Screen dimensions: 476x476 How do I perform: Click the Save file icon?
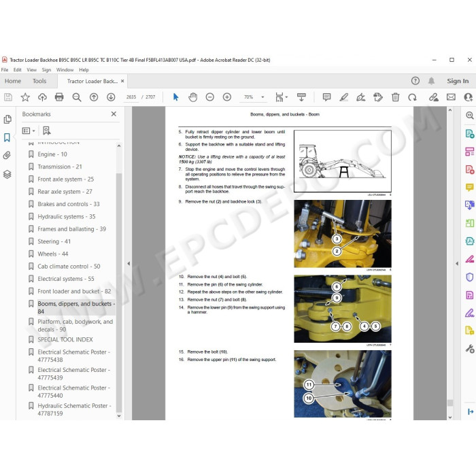(8, 97)
